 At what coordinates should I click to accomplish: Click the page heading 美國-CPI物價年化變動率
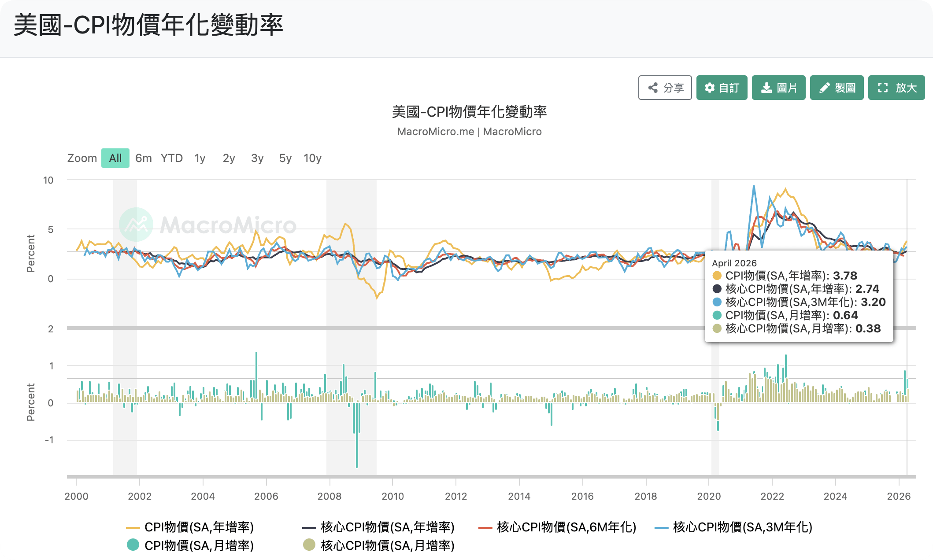[x=148, y=25]
